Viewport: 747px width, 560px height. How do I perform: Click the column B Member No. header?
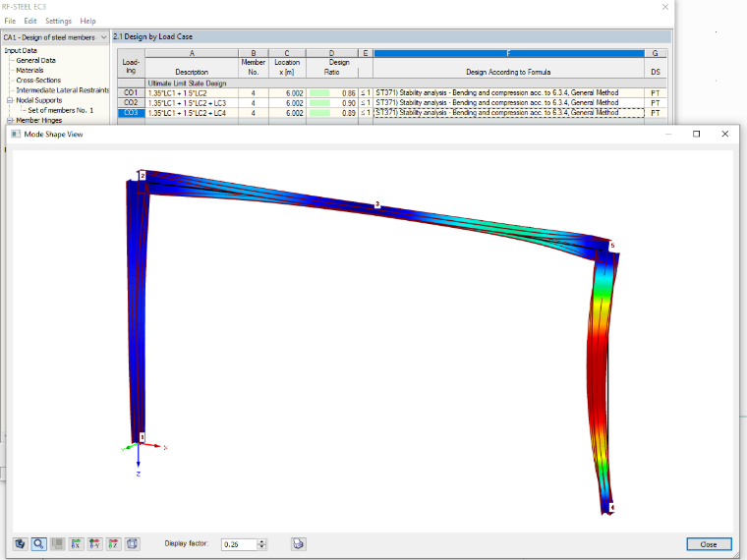coord(254,53)
